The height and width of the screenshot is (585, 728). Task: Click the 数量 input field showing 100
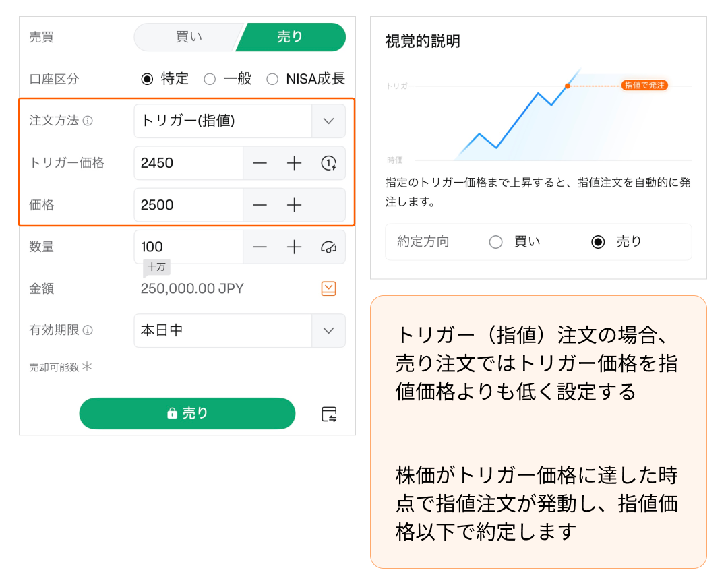[189, 247]
